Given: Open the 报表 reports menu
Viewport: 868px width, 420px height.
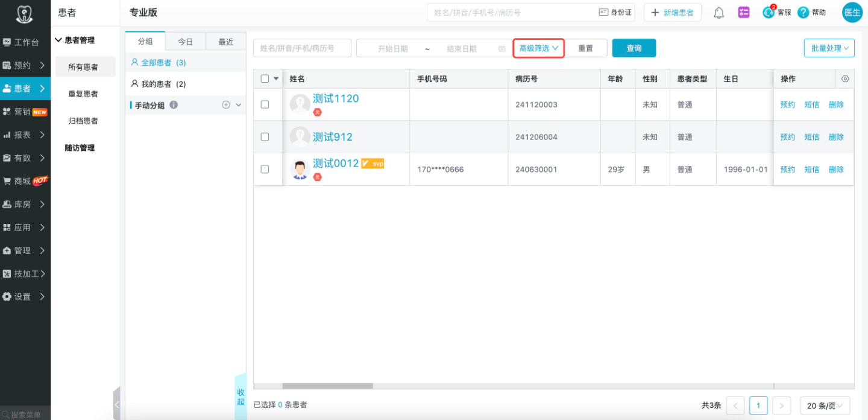Looking at the screenshot, I should pos(25,135).
